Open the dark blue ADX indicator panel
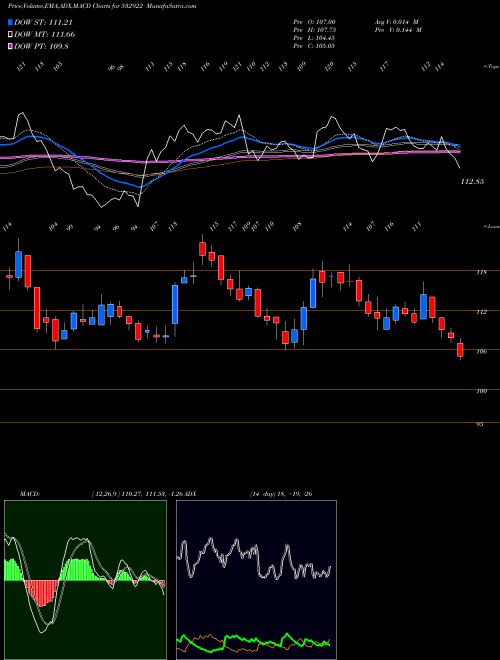 256,580
